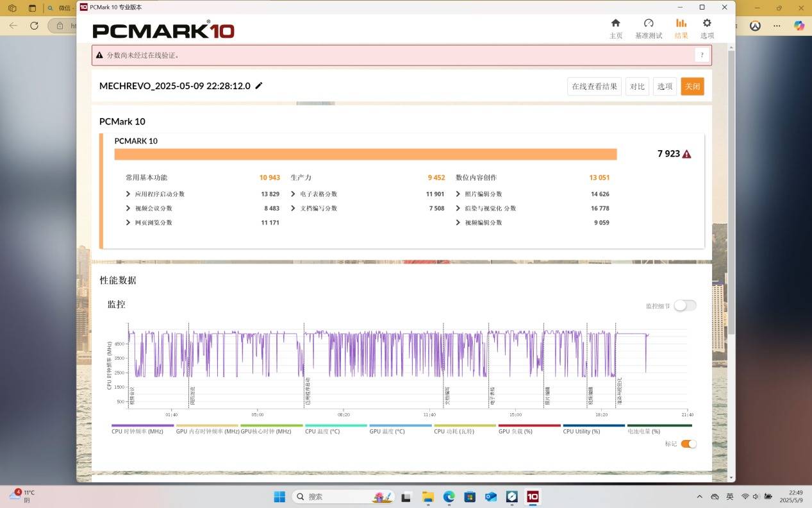Toggle the CPU 温度 legend series

coord(336,425)
